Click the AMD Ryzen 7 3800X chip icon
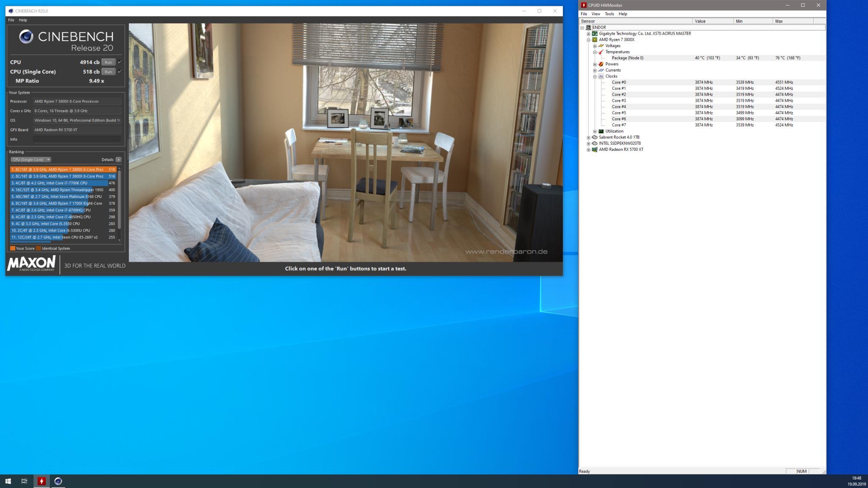Screen dimensions: 868x488 pos(595,40)
